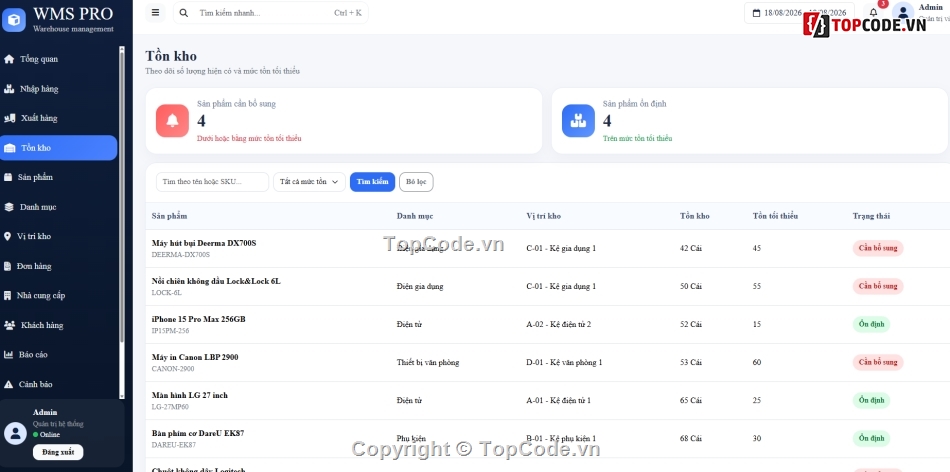Click the Tìm kiếm button

pos(372,182)
